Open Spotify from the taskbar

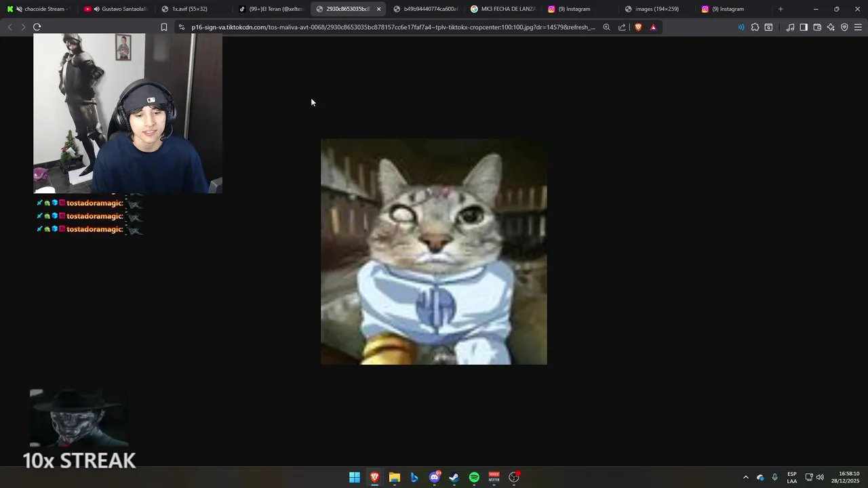(x=474, y=477)
